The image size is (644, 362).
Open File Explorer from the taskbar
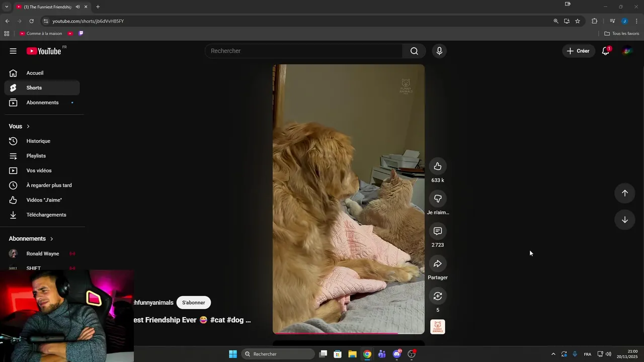click(x=353, y=354)
